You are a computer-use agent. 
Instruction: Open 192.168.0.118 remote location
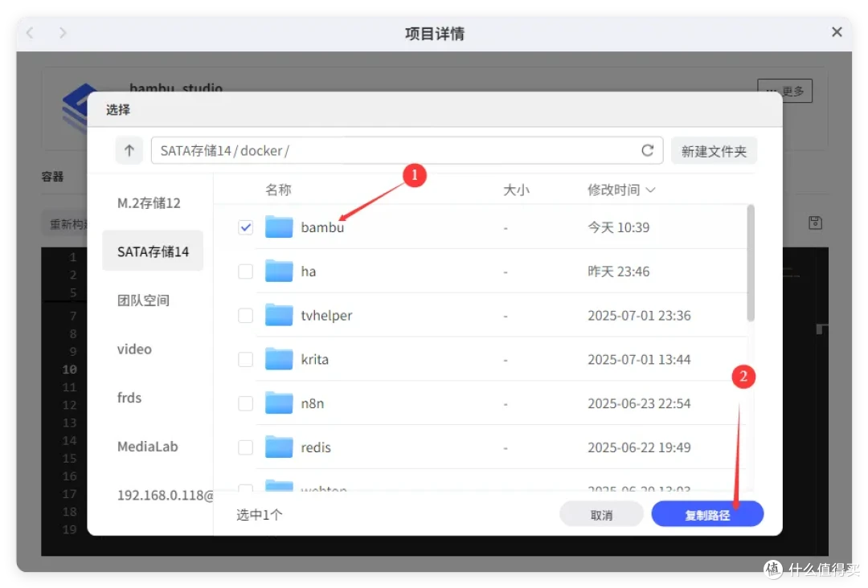tap(165, 495)
